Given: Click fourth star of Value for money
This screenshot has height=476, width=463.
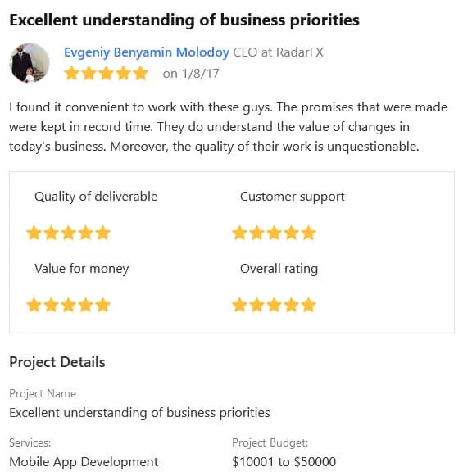Looking at the screenshot, I should 86,305.
